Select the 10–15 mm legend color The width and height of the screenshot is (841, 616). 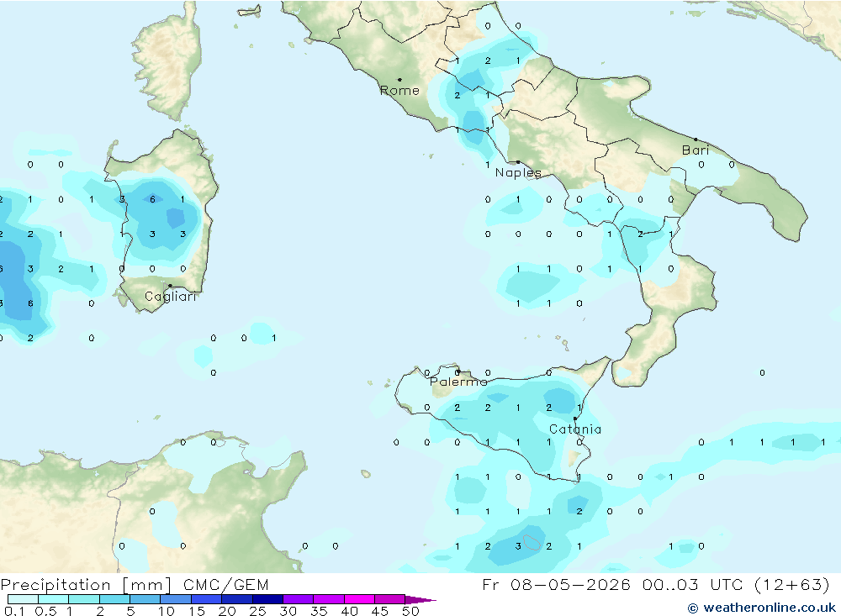[176, 599]
